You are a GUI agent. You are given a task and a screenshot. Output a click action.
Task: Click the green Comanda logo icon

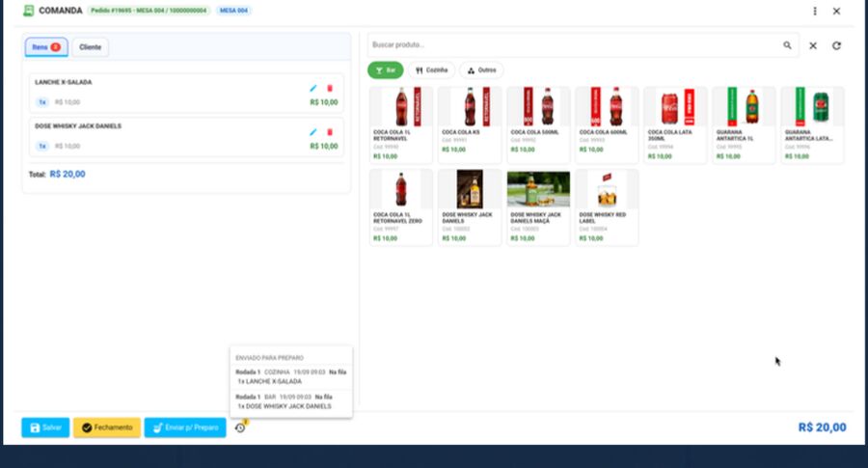29,11
